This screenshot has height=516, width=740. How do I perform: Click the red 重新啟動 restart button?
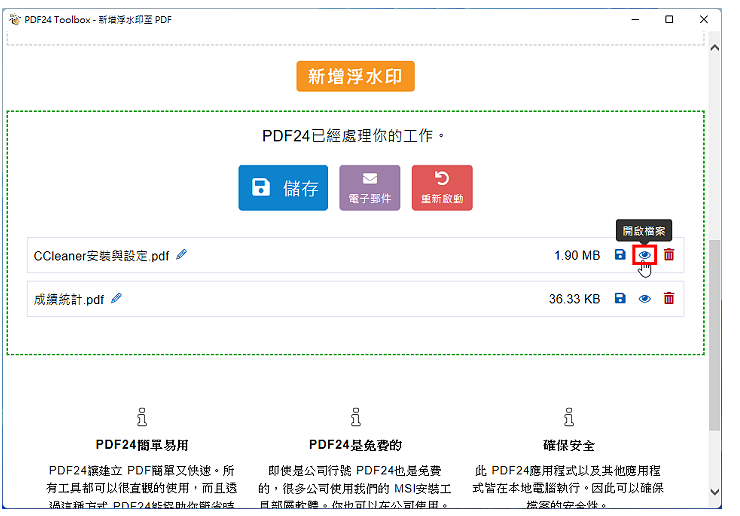(x=442, y=187)
